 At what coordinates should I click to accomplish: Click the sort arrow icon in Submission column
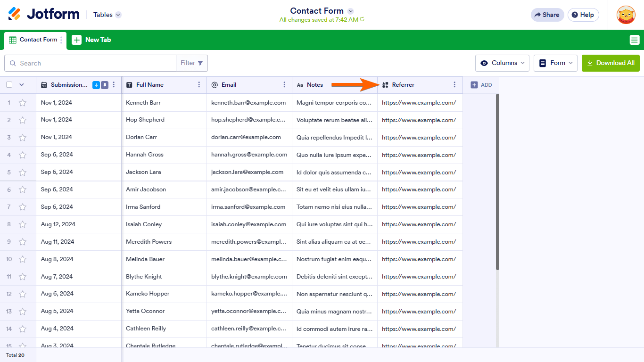[96, 85]
